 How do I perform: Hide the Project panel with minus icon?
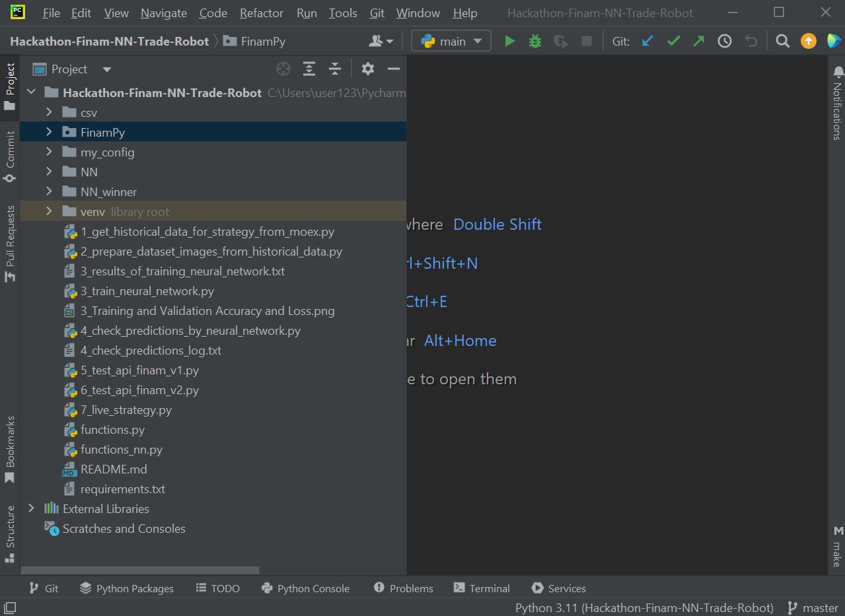coord(394,69)
